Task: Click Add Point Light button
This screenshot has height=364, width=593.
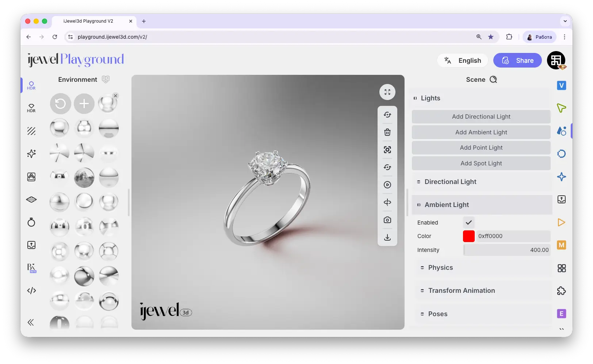Action: click(481, 148)
